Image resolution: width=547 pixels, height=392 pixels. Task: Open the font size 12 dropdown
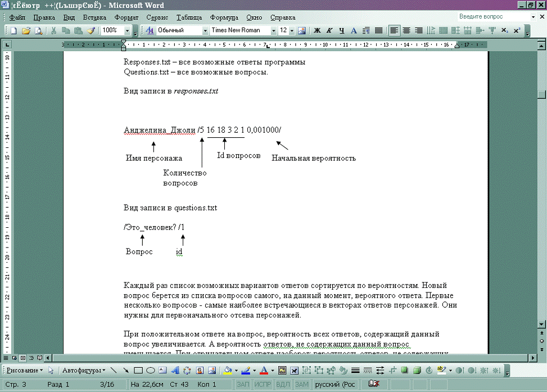tap(292, 30)
